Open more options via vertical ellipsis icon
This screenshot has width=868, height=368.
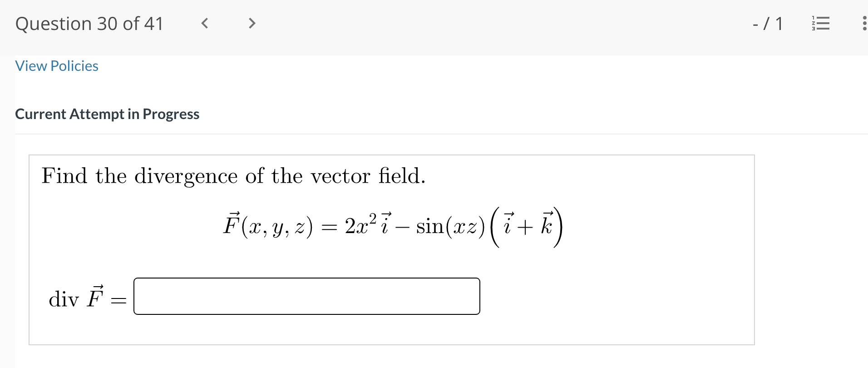864,24
